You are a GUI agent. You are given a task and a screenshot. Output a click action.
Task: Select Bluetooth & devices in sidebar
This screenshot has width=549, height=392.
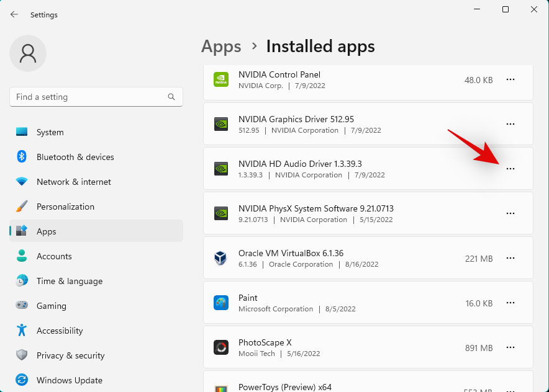75,157
